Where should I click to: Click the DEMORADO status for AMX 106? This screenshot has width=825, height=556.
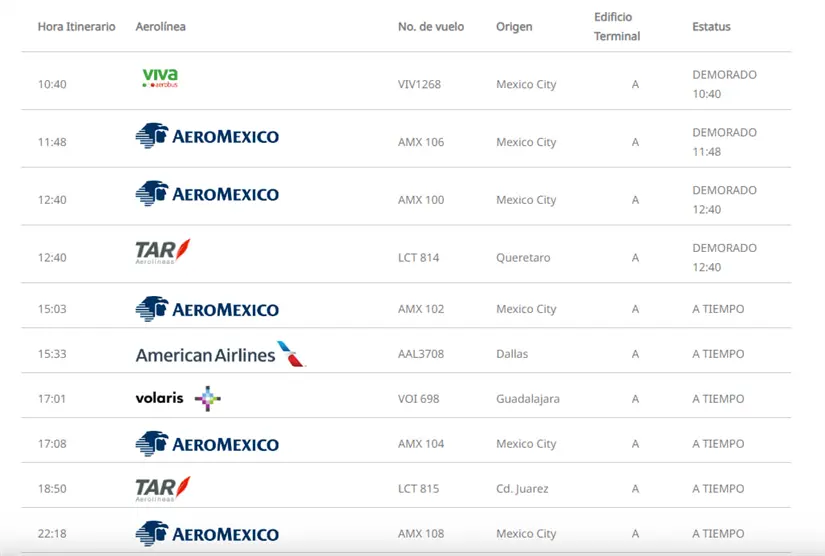pyautogui.click(x=724, y=133)
